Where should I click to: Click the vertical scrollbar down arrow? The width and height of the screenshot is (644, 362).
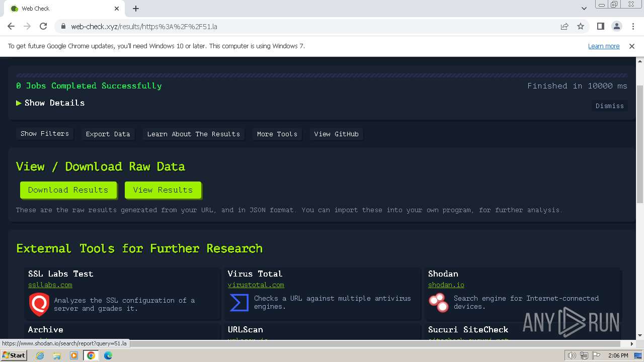640,335
